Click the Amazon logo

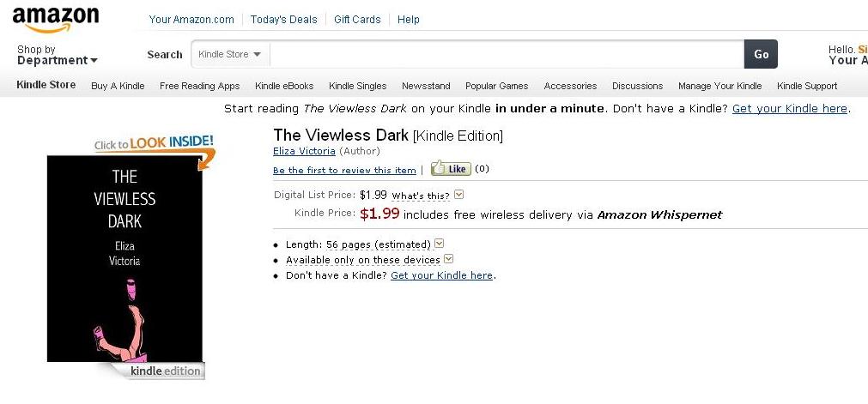point(57,19)
